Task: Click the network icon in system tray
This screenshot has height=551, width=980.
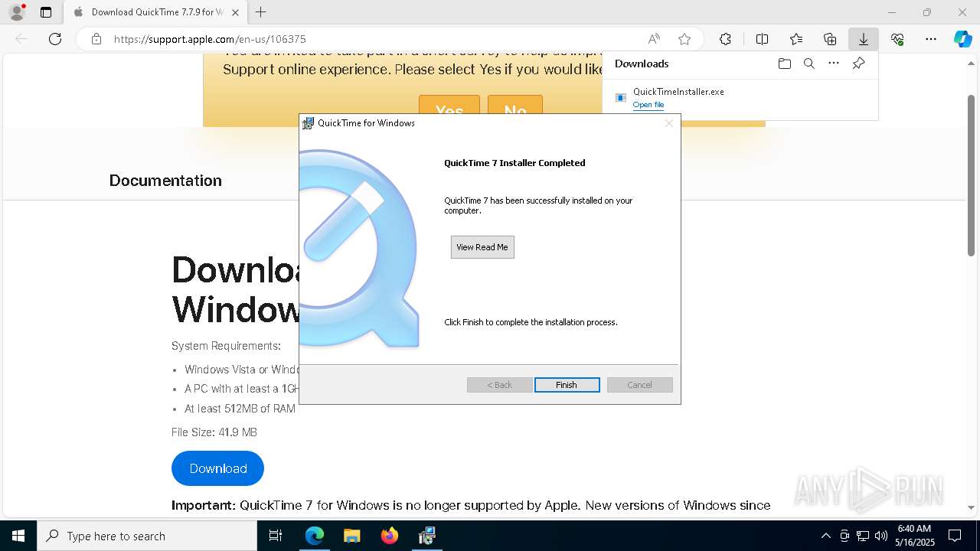Action: pos(863,536)
